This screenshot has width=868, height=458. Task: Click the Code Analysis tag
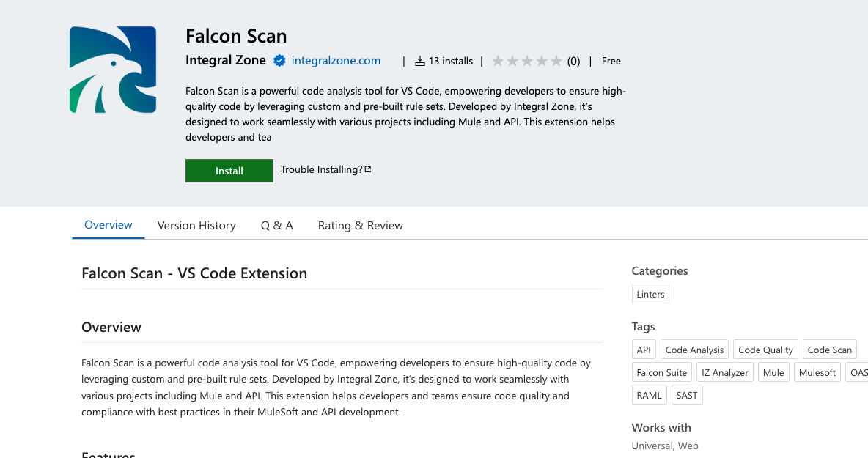tap(694, 350)
